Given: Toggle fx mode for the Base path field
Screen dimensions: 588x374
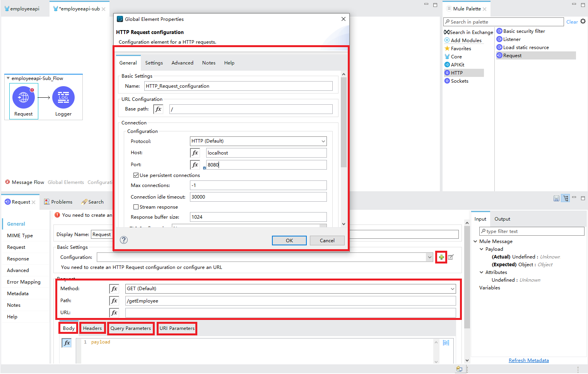Looking at the screenshot, I should (x=158, y=109).
